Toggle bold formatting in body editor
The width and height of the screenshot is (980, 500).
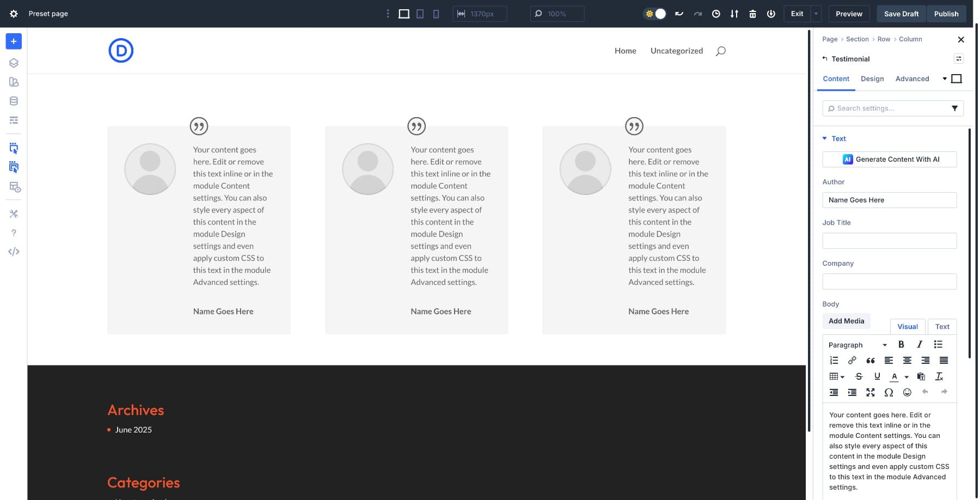click(x=901, y=344)
